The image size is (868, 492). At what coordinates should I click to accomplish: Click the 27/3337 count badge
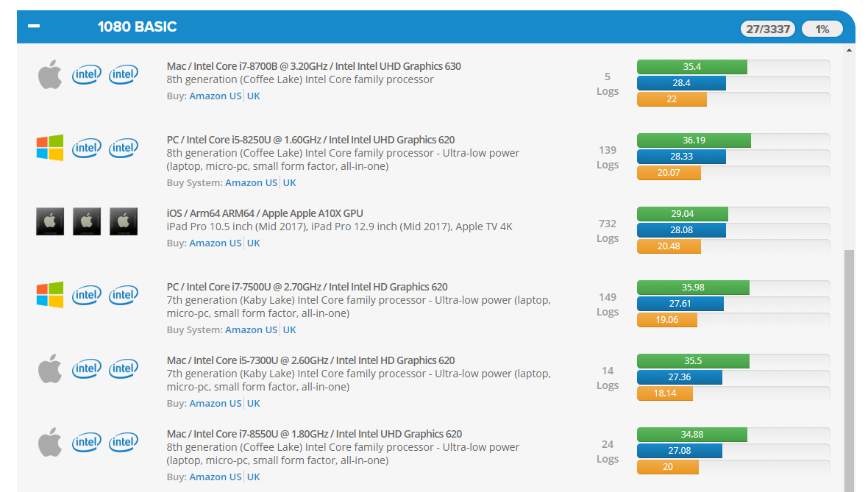pos(767,29)
